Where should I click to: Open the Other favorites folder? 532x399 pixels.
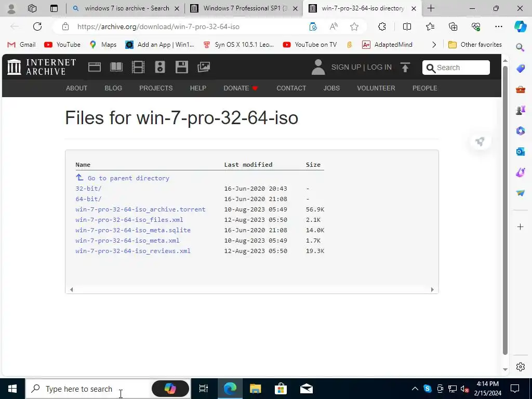tap(475, 45)
